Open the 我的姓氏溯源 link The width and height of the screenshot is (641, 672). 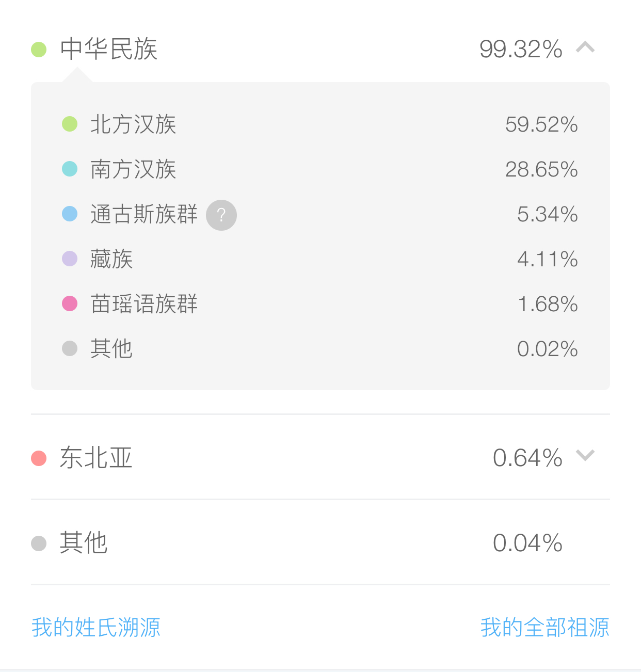click(x=96, y=628)
